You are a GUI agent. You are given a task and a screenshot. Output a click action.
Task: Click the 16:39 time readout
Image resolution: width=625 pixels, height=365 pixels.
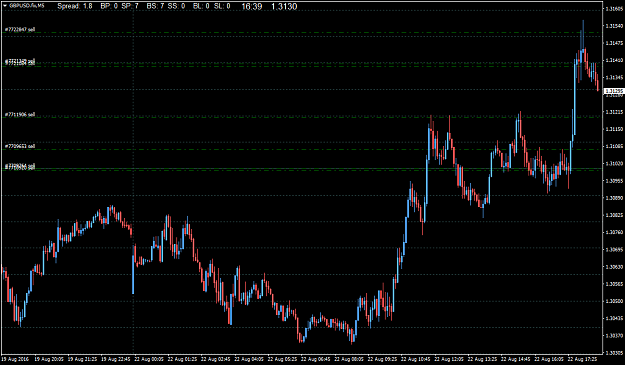pyautogui.click(x=252, y=6)
